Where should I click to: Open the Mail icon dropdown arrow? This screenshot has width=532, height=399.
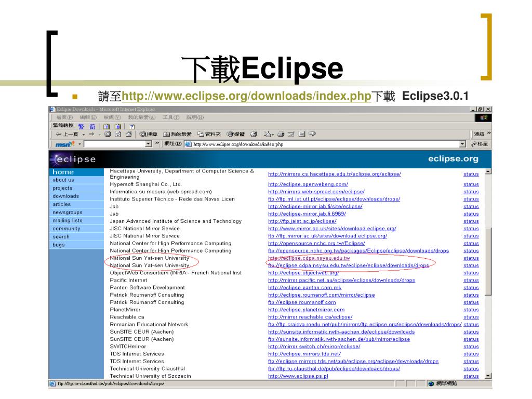click(273, 135)
